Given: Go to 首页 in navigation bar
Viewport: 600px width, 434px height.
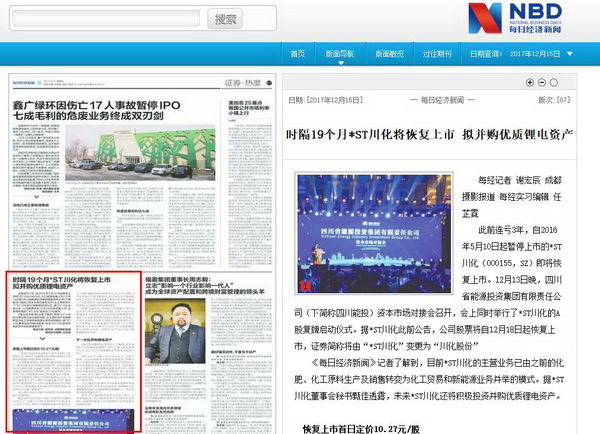Looking at the screenshot, I should (x=298, y=54).
